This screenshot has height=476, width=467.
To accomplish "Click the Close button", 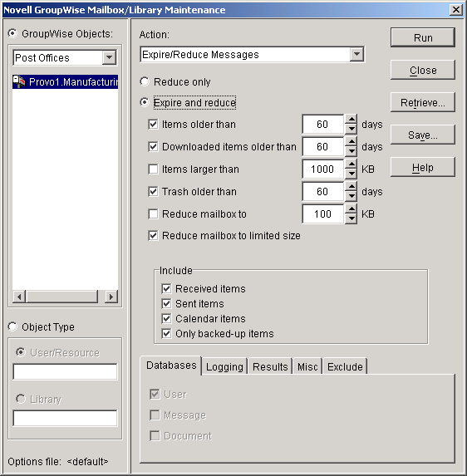I will coord(423,70).
